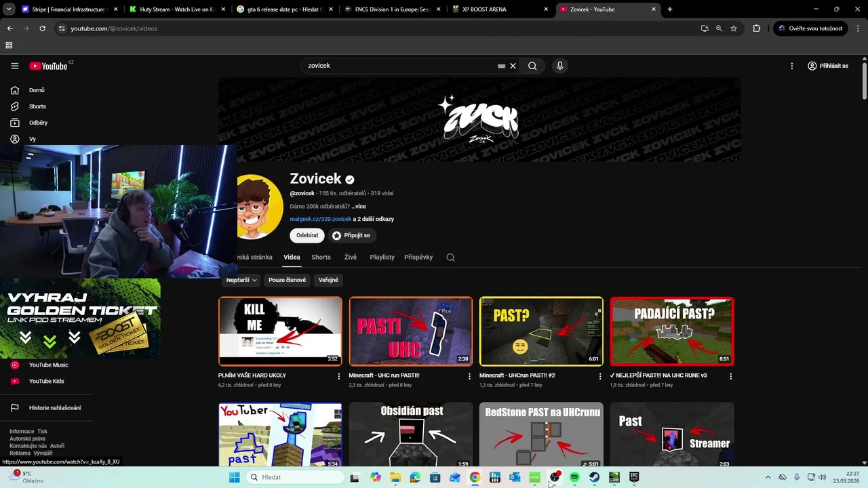Open the Obsidián past video thumbnail
The width and height of the screenshot is (868, 488).
click(x=411, y=434)
